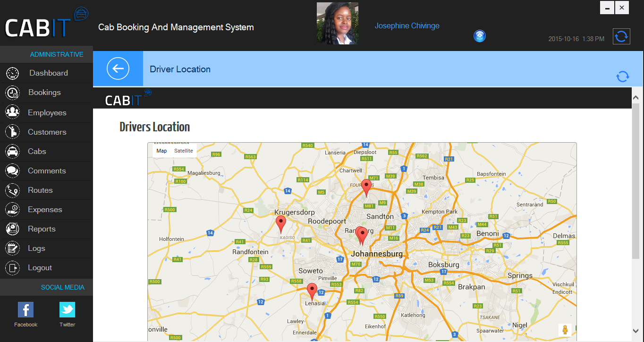Click the Soweto label on the map

311,271
